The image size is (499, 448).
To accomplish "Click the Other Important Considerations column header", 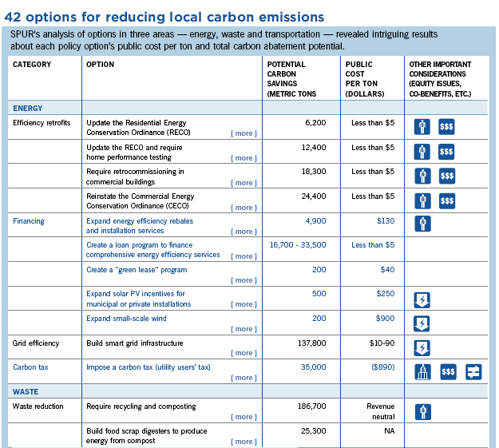I will [x=440, y=79].
